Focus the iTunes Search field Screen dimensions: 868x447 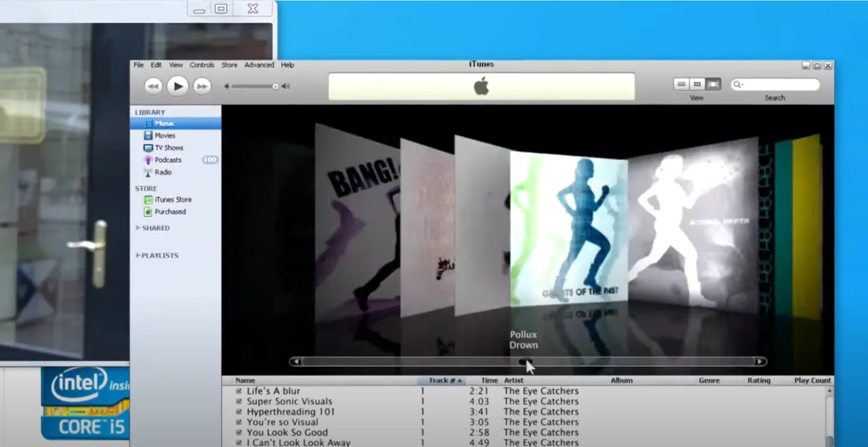pos(775,84)
